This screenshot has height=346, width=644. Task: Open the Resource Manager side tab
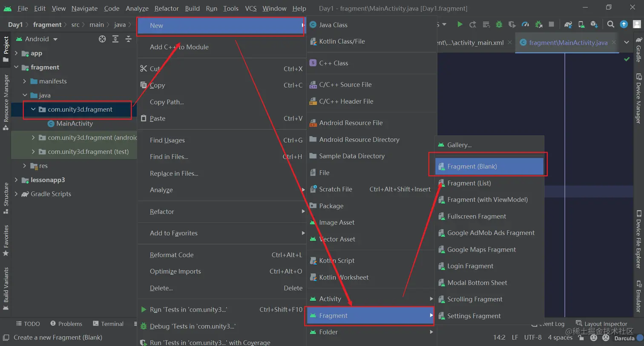pyautogui.click(x=6, y=102)
